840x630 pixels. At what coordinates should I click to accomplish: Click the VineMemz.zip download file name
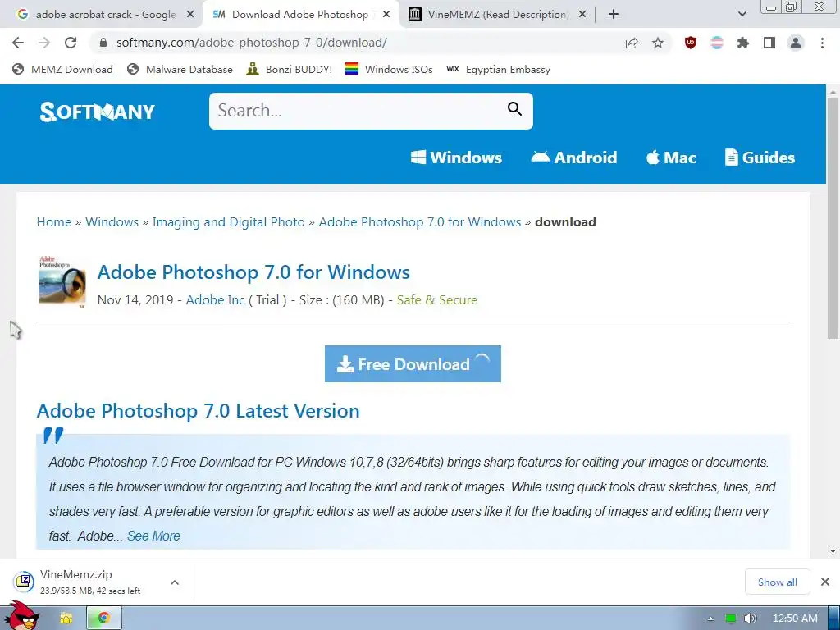click(76, 574)
